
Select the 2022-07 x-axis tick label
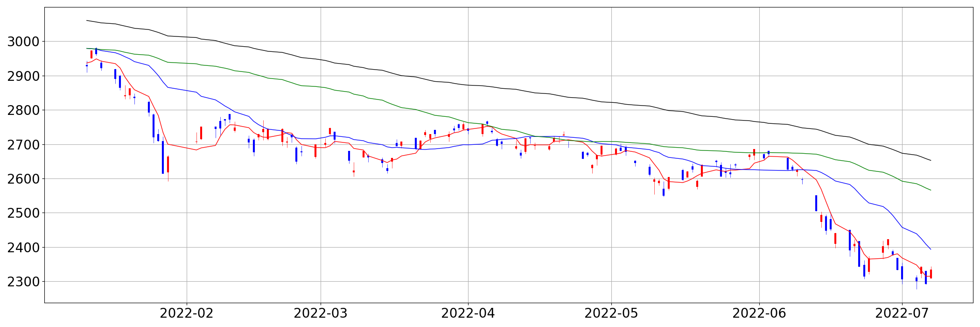pyautogui.click(x=902, y=313)
